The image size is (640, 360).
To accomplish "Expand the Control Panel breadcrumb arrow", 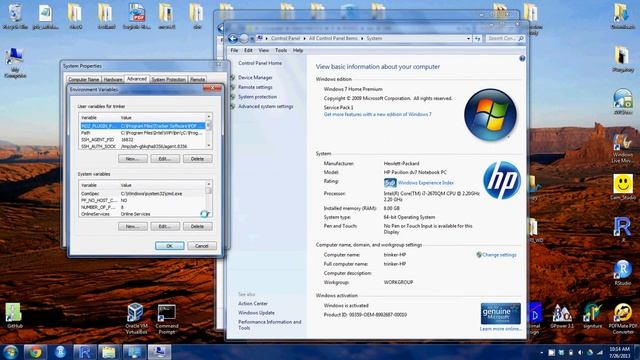I will click(304, 38).
